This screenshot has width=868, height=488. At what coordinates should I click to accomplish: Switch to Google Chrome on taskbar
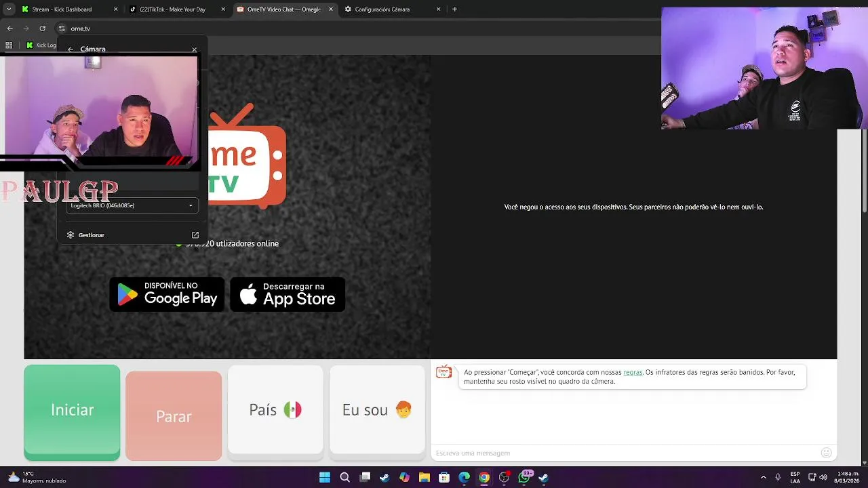(x=484, y=477)
